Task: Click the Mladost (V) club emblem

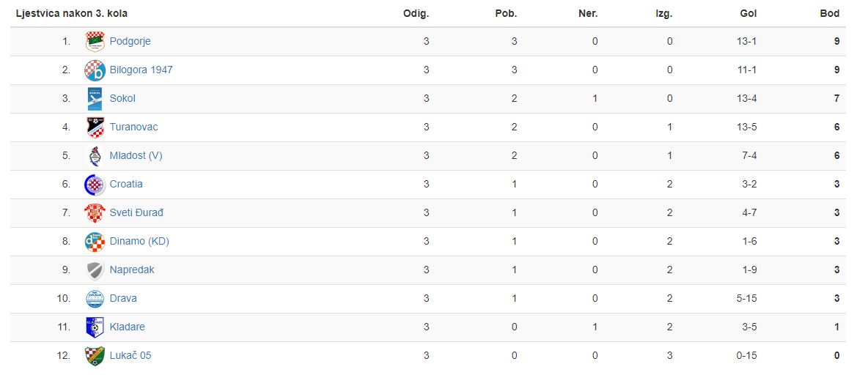Action: coord(95,156)
